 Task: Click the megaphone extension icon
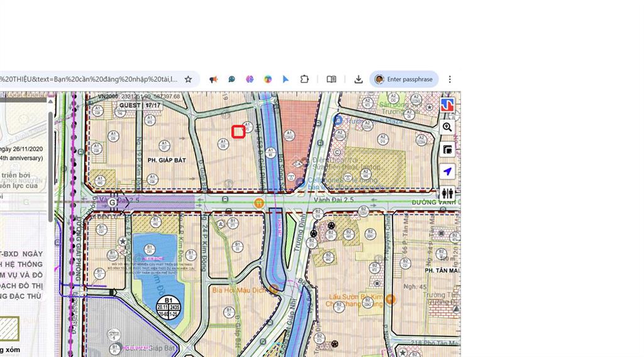point(214,79)
